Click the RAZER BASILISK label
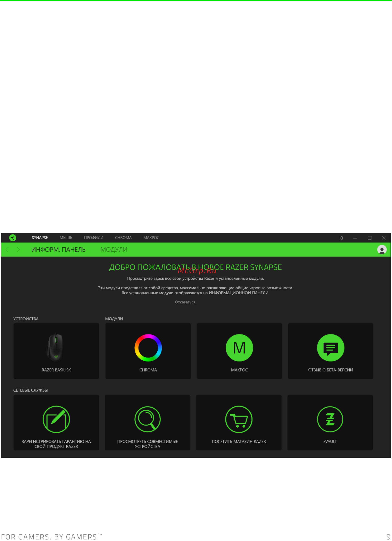This screenshot has width=392, height=541. coord(56,370)
